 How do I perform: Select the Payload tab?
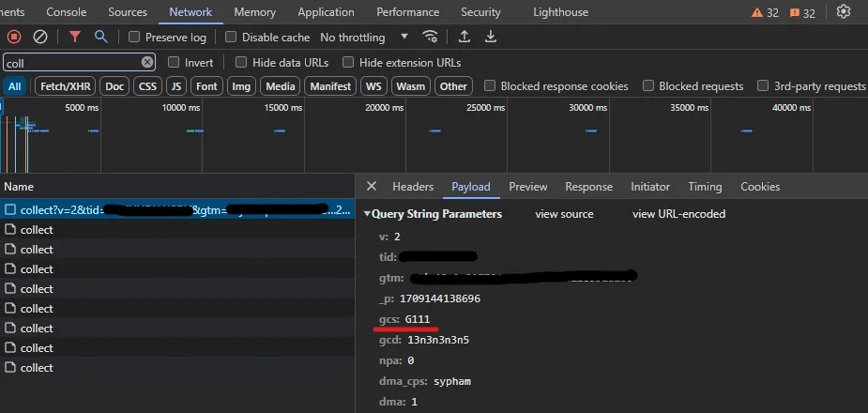point(470,187)
